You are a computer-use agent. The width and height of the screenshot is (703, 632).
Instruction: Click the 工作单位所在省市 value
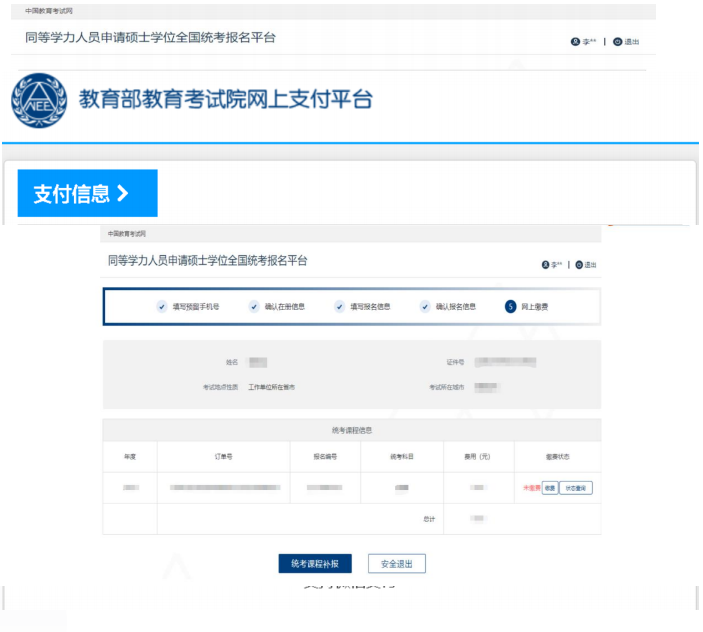pos(272,387)
